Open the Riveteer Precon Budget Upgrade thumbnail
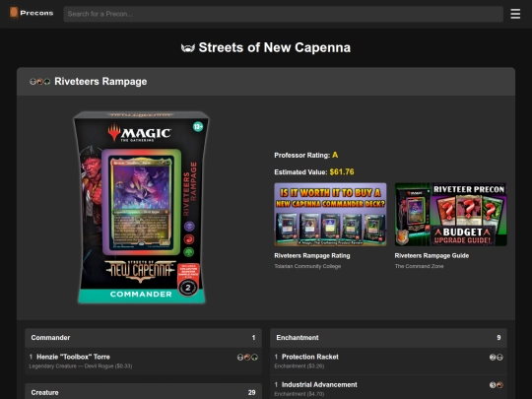 tap(450, 215)
